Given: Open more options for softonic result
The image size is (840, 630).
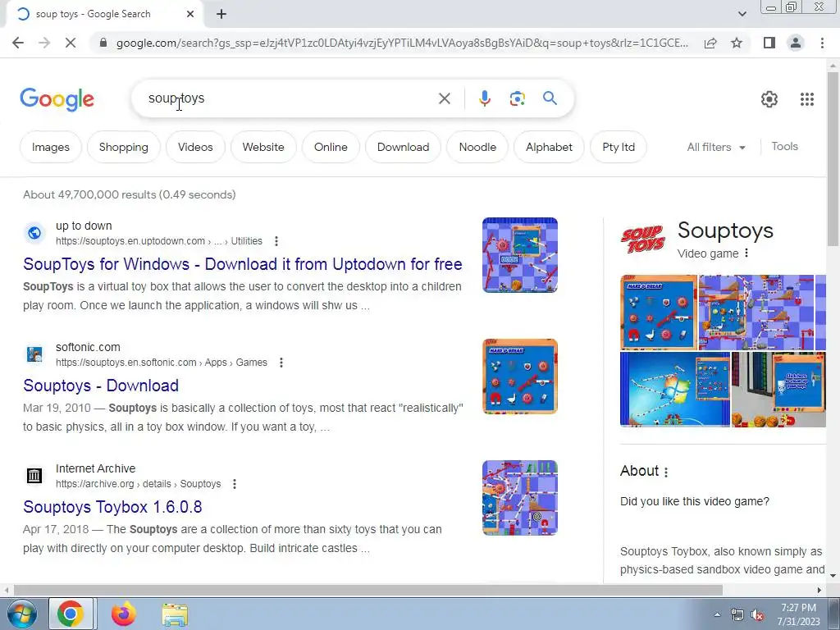Looking at the screenshot, I should tap(281, 363).
